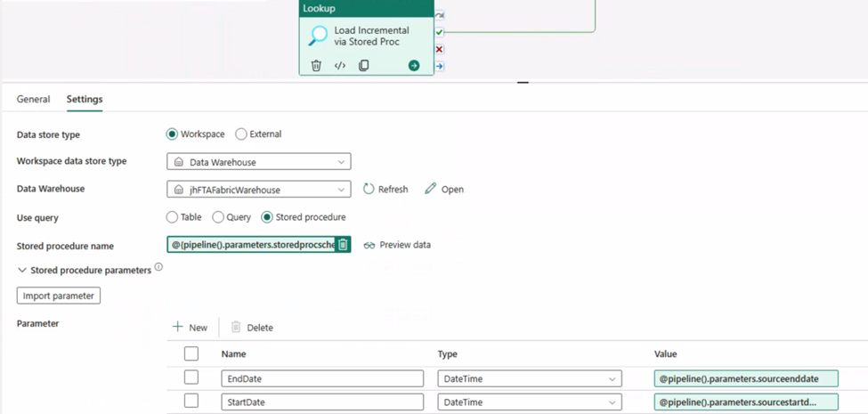Image resolution: width=868 pixels, height=414 pixels.
Task: Select the Workspace data store type radio
Action: 172,134
